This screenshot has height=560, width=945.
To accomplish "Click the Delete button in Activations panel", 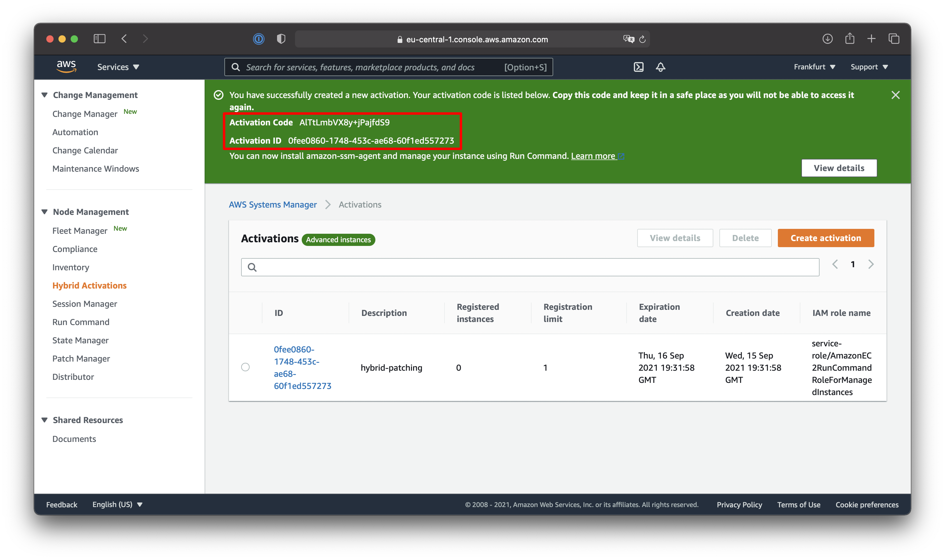I will click(745, 238).
